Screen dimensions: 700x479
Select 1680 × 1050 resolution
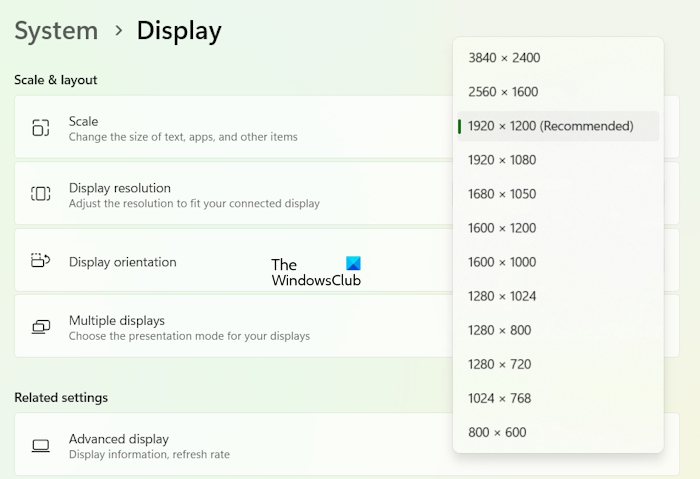tap(502, 194)
